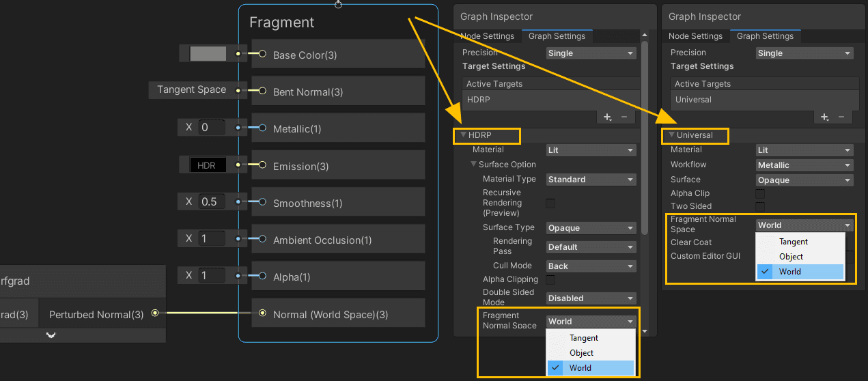
Task: Click the collapse chevron below Perturbed Normal
Action: (x=51, y=335)
